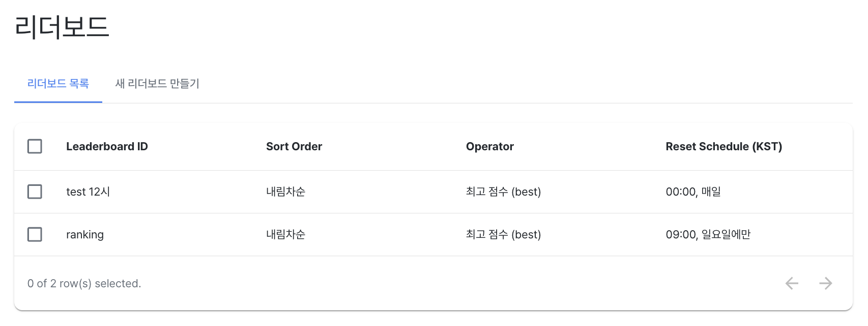
Task: Sort by Leaderboard ID column header
Action: pos(107,147)
